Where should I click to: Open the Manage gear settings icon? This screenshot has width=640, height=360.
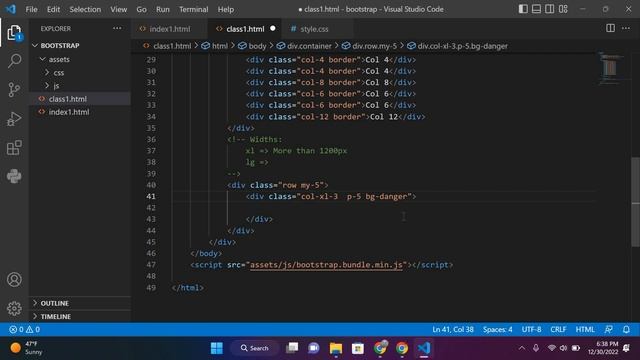[x=14, y=309]
